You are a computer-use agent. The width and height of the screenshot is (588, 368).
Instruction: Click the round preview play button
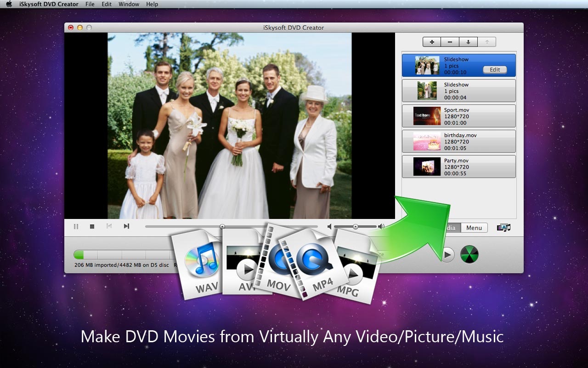[x=447, y=254]
